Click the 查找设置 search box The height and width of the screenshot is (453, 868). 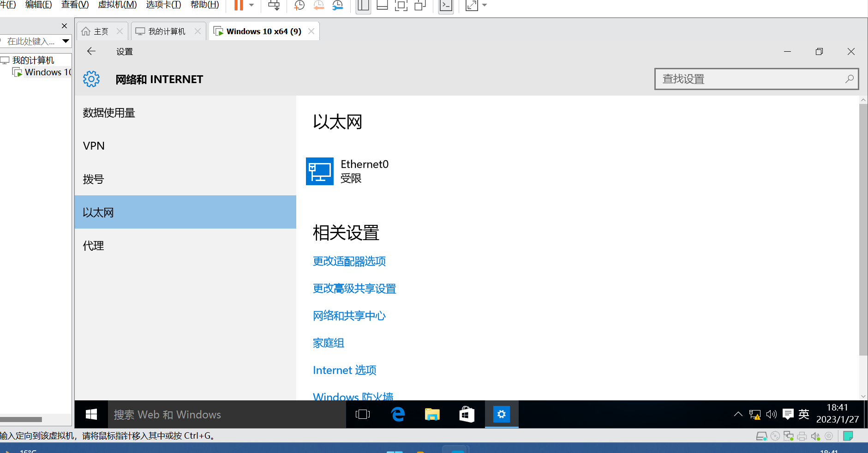[757, 79]
